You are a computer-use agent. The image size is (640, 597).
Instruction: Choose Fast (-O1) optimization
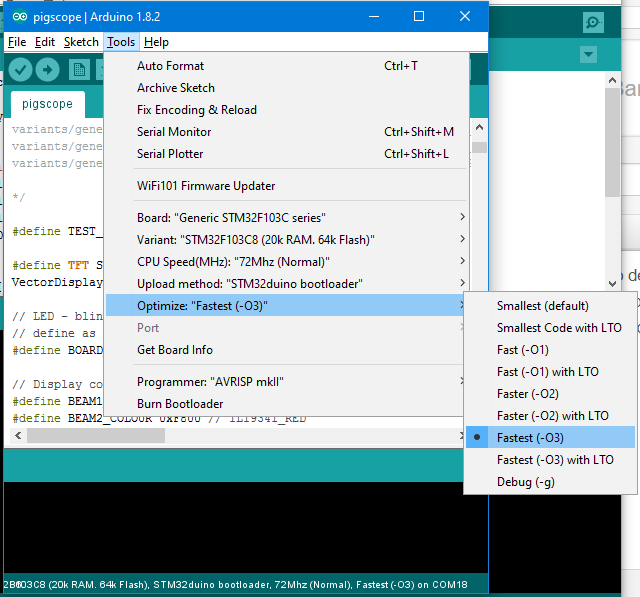550,350
